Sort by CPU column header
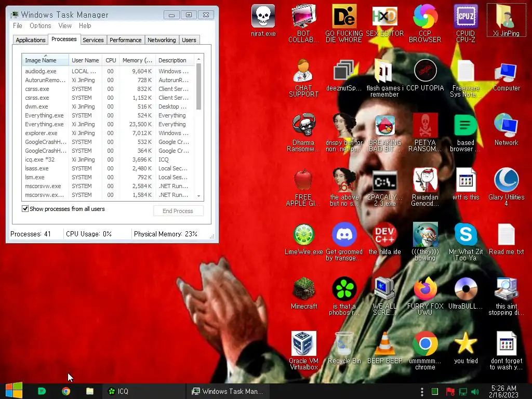The image size is (532, 399). (111, 60)
